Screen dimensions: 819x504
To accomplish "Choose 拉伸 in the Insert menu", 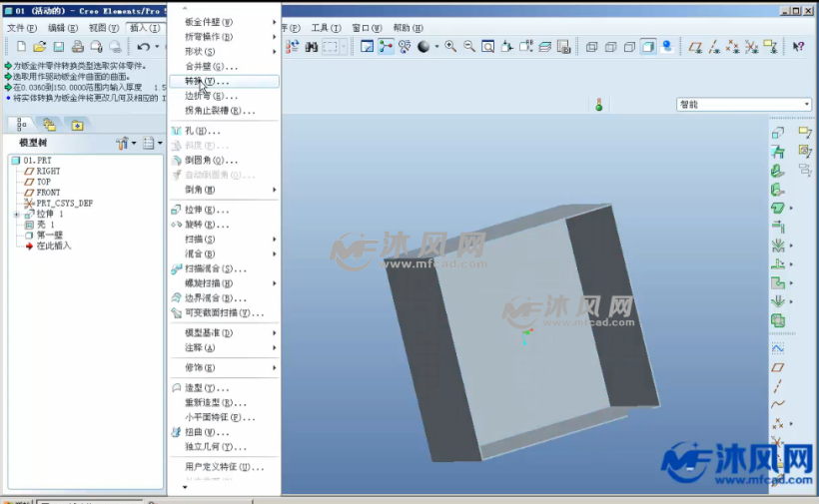I will click(x=206, y=210).
